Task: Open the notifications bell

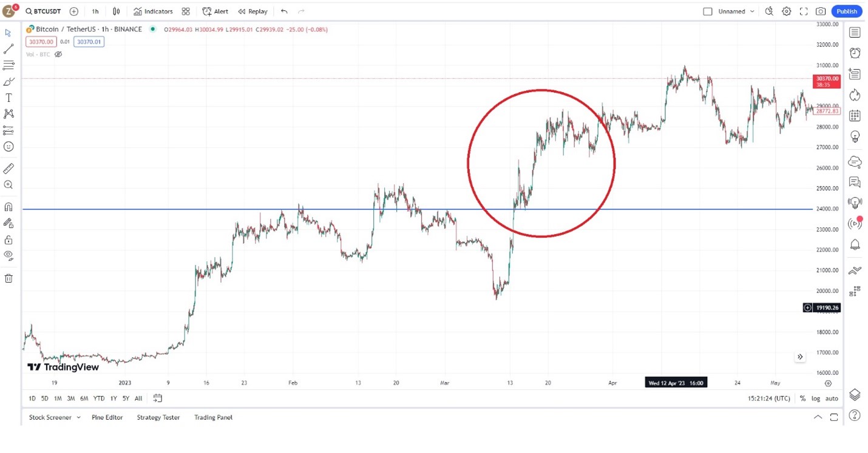Action: click(x=855, y=244)
